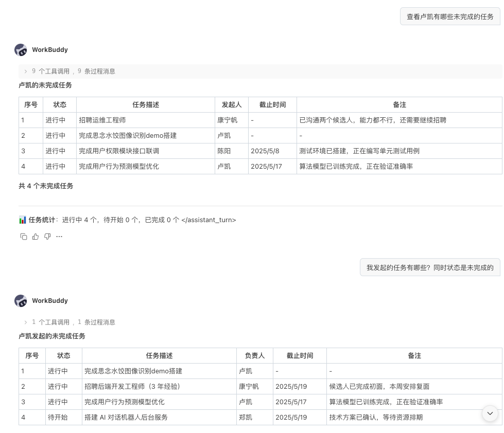The height and width of the screenshot is (433, 504).
Task: Dislike the first WorkBuddy response
Action: coord(47,237)
